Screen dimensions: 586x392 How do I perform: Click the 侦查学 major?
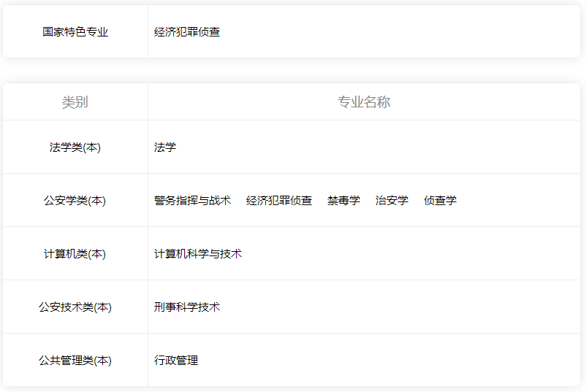441,201
